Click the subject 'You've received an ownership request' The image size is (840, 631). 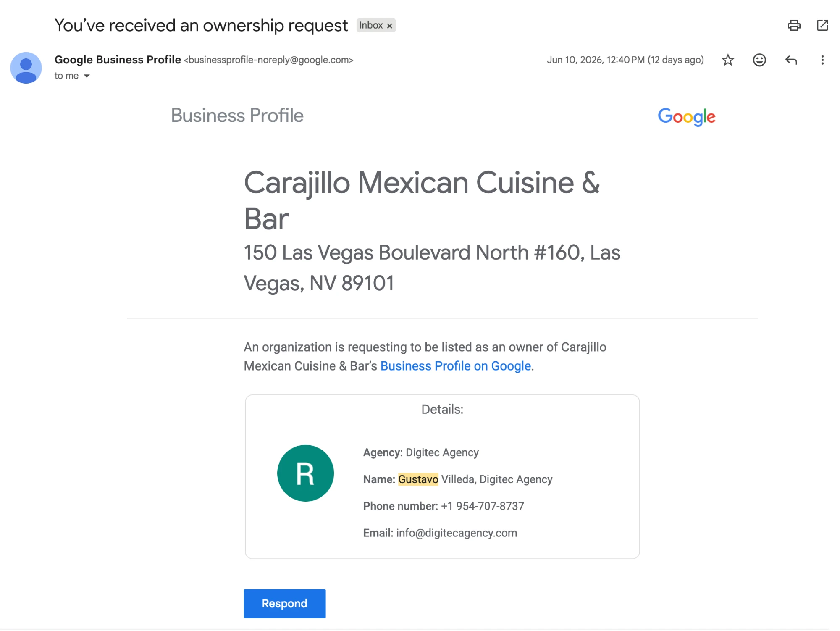[x=201, y=25]
